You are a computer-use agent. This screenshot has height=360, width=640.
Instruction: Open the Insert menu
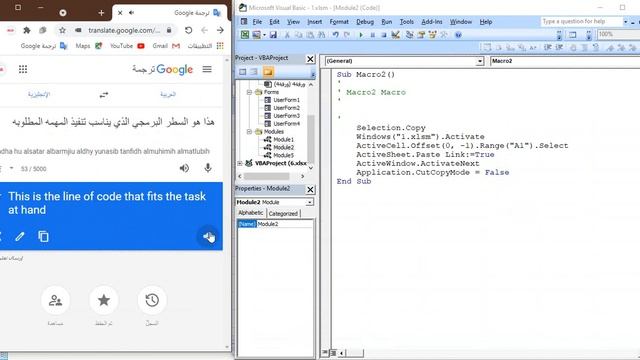pos(314,22)
